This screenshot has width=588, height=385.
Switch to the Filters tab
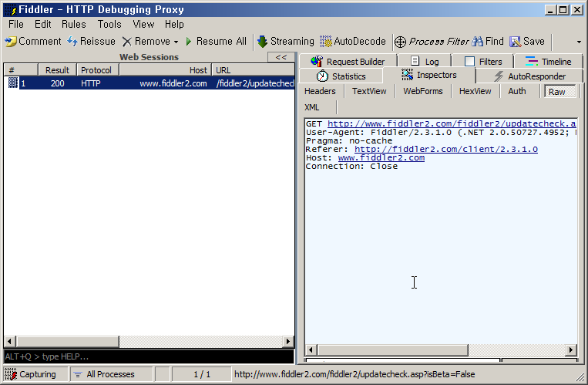[x=483, y=62]
